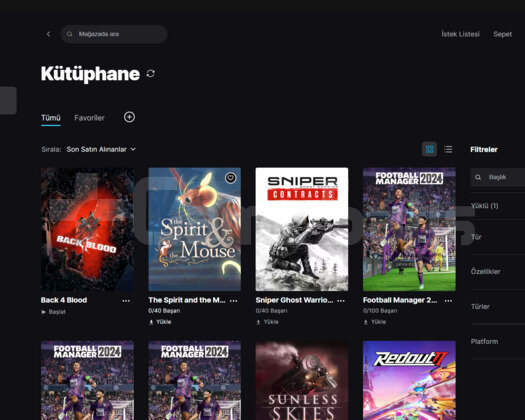This screenshot has width=525, height=420.
Task: Click the Filtreler heading
Action: tap(484, 149)
